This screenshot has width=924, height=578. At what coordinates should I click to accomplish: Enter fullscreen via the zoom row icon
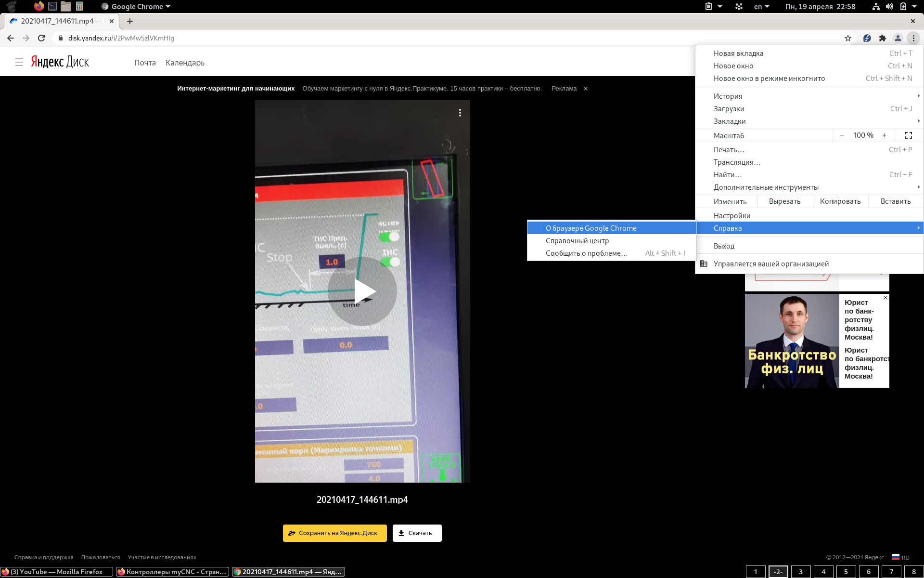(x=908, y=135)
